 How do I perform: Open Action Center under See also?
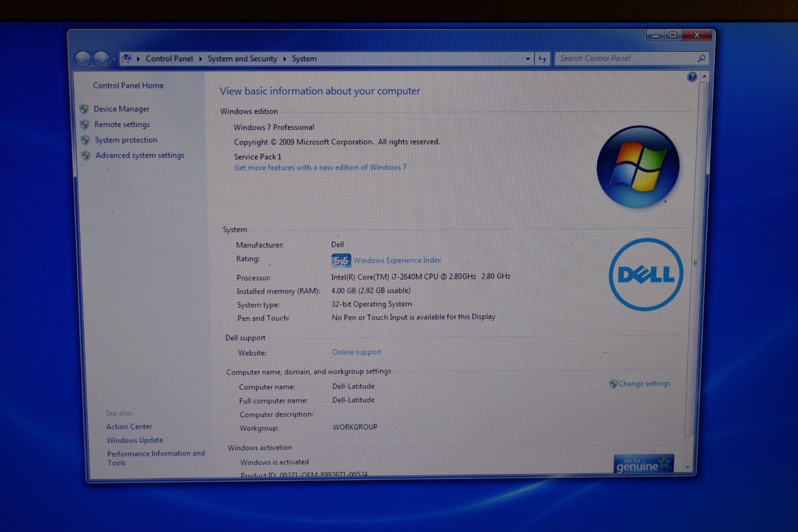pyautogui.click(x=129, y=427)
